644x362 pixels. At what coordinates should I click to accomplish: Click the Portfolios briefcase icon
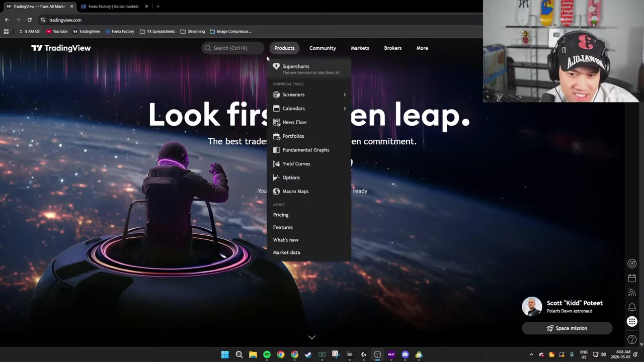pos(276,136)
